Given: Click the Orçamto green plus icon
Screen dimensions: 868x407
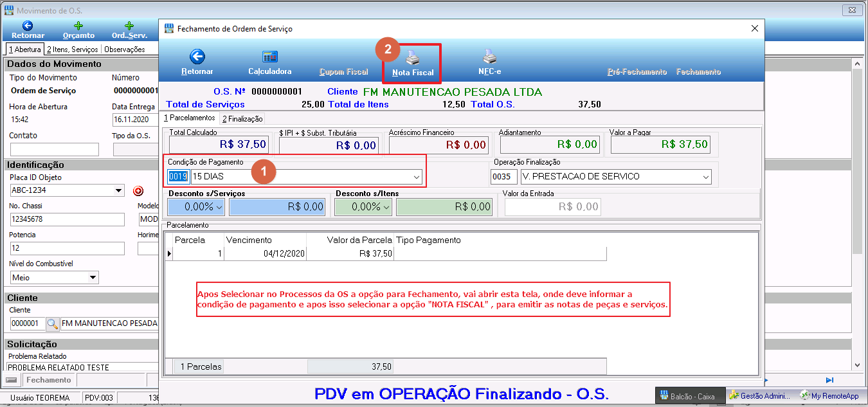Looking at the screenshot, I should click(78, 26).
